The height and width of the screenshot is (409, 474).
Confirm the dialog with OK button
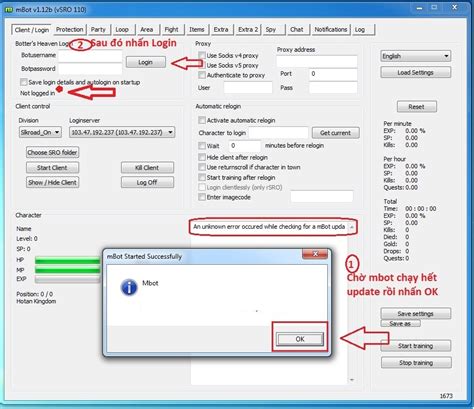point(300,339)
